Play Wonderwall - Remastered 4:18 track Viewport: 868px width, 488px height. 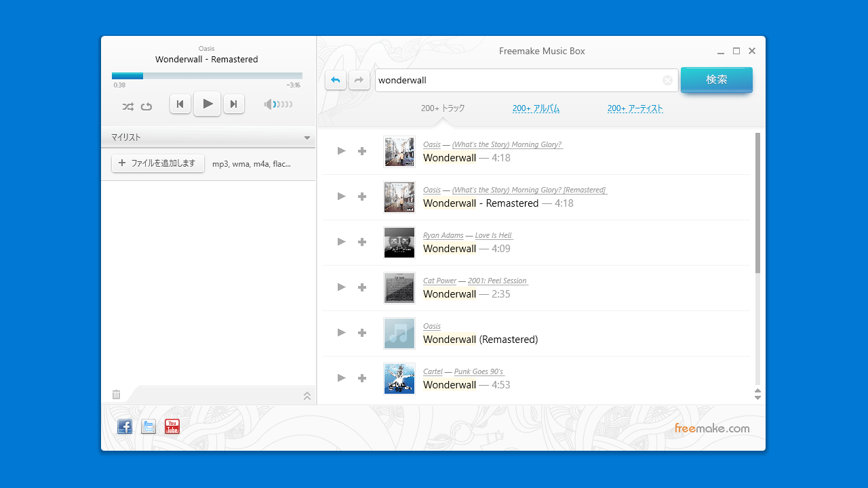(342, 196)
